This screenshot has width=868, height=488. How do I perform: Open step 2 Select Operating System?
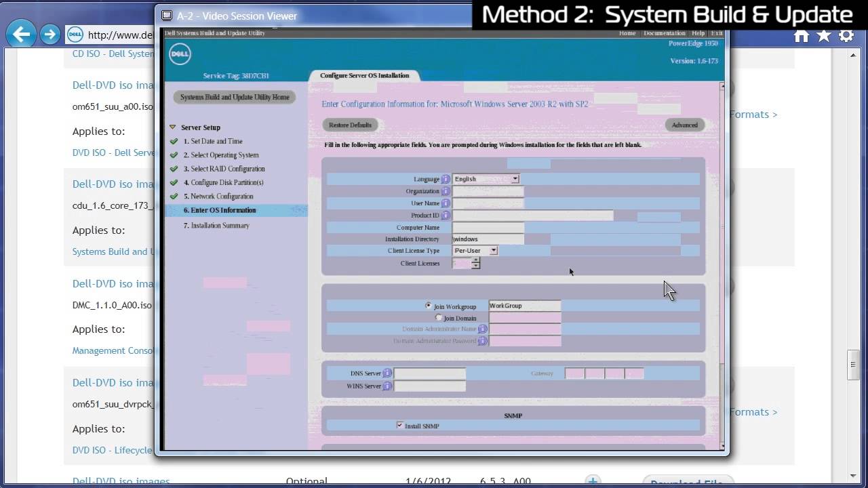click(x=221, y=155)
